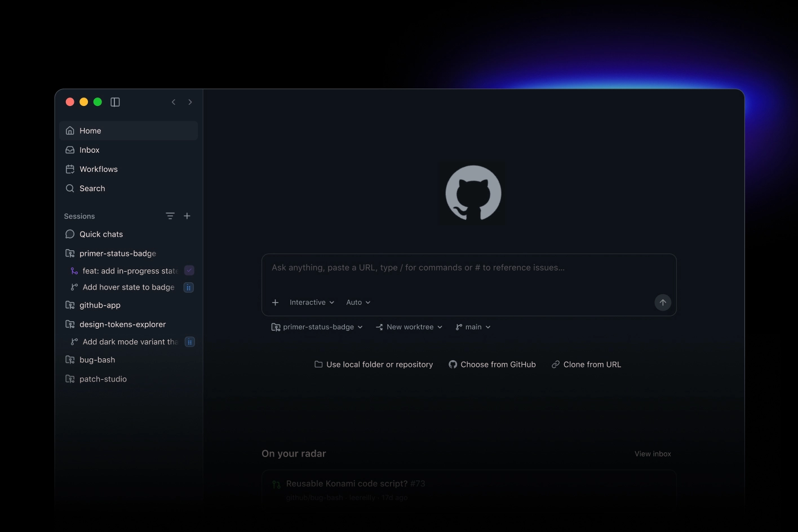Viewport: 798px width, 532px height.
Task: Click the folder icon beside "Use local folder"
Action: pos(318,365)
